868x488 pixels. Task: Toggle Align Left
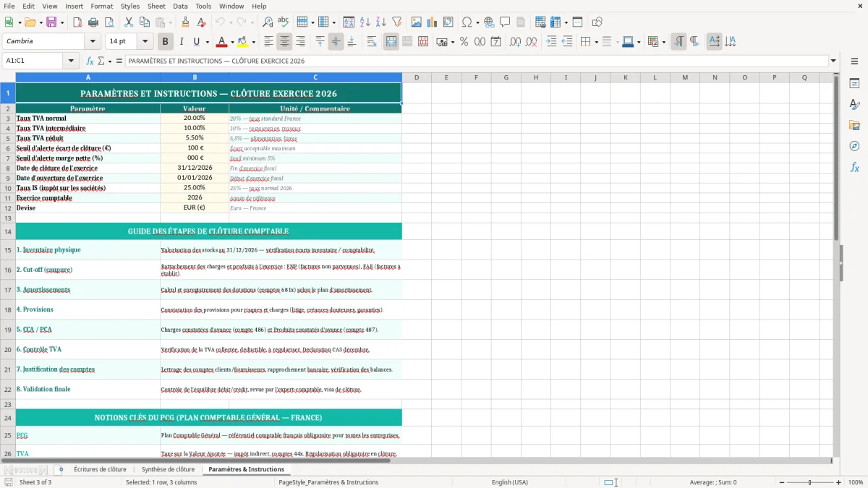(268, 42)
